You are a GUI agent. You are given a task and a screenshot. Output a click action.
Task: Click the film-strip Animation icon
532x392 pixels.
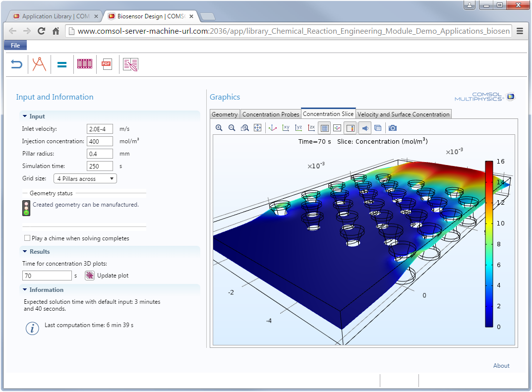(85, 64)
